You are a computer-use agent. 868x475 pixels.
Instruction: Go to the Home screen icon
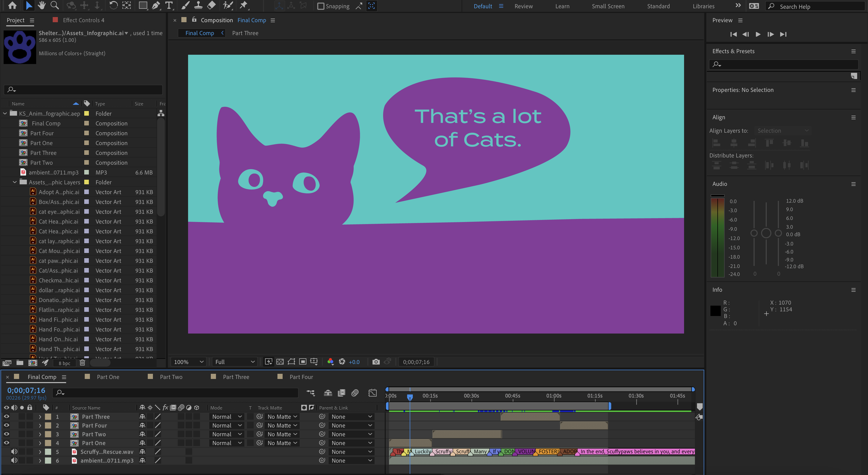point(12,5)
